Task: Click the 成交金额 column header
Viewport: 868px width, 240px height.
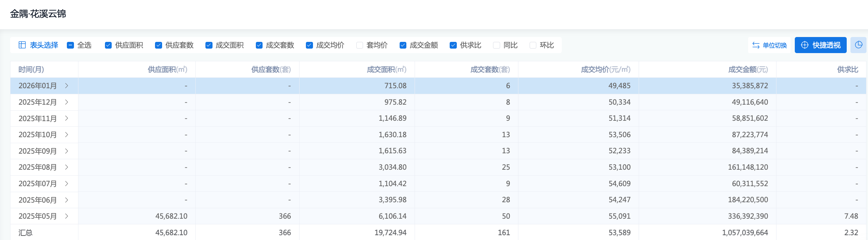Action: tap(748, 70)
